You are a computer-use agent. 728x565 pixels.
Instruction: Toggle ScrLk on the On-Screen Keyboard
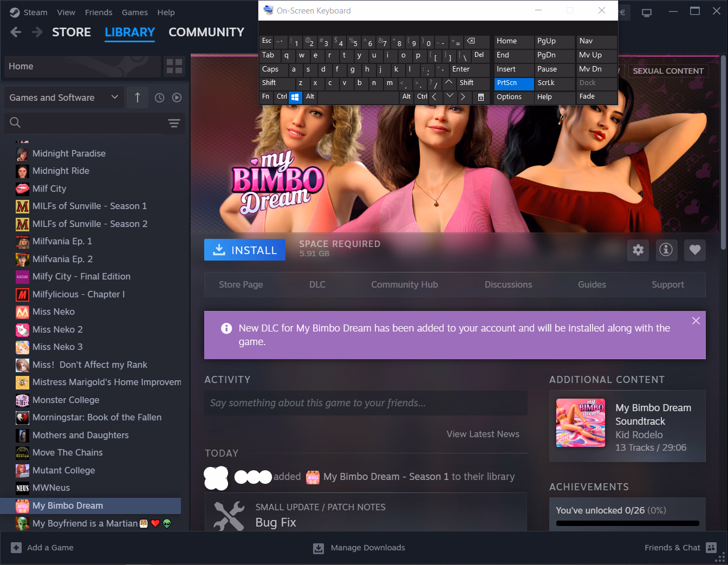coord(554,83)
